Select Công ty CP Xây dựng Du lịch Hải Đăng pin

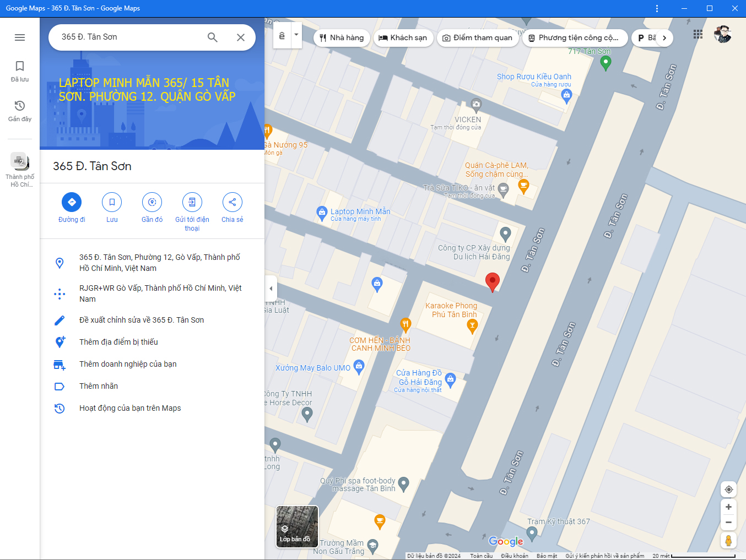505,234
